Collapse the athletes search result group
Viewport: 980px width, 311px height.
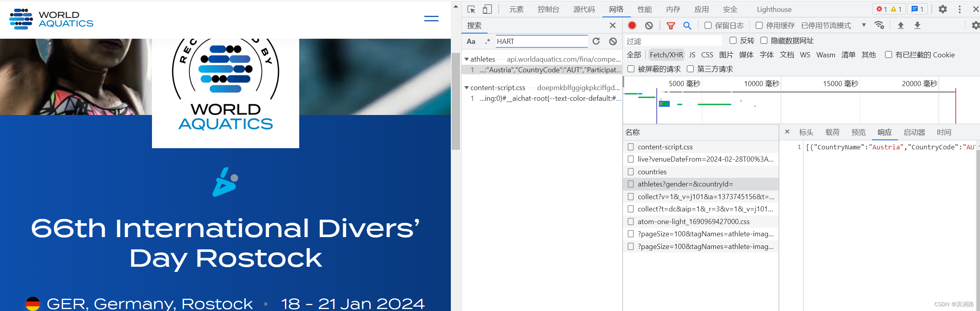[x=467, y=59]
